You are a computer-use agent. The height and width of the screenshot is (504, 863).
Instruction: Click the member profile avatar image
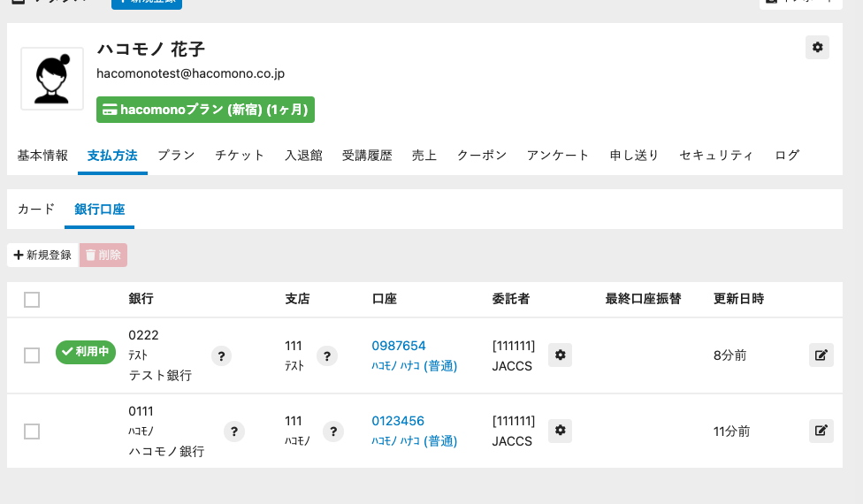coord(52,79)
